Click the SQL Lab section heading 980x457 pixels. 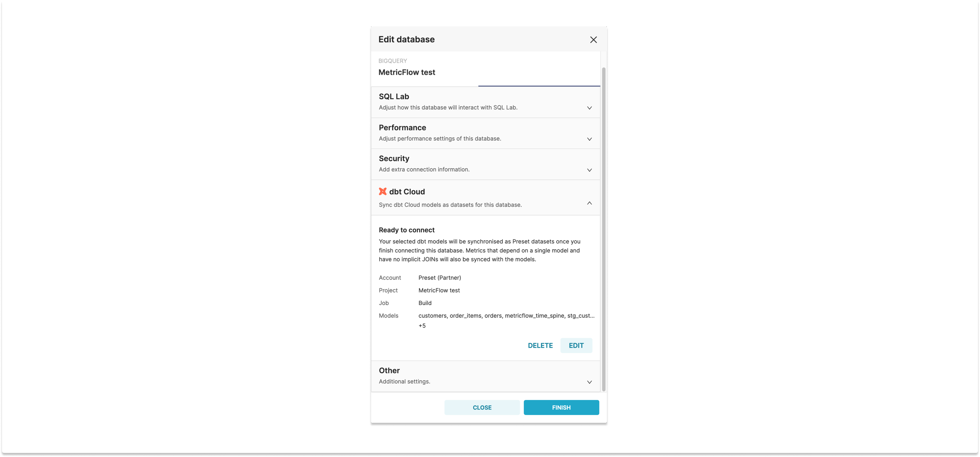coord(394,96)
